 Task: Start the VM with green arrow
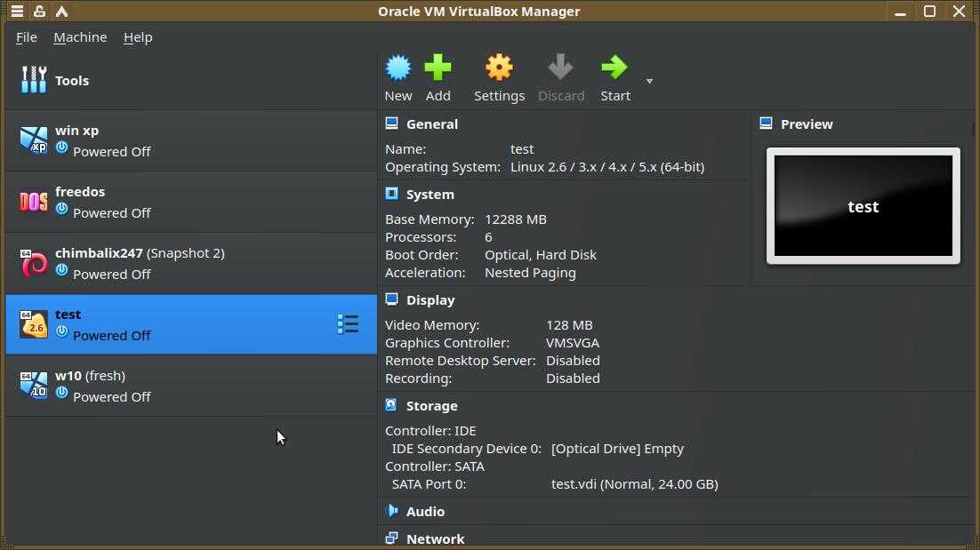tap(615, 68)
